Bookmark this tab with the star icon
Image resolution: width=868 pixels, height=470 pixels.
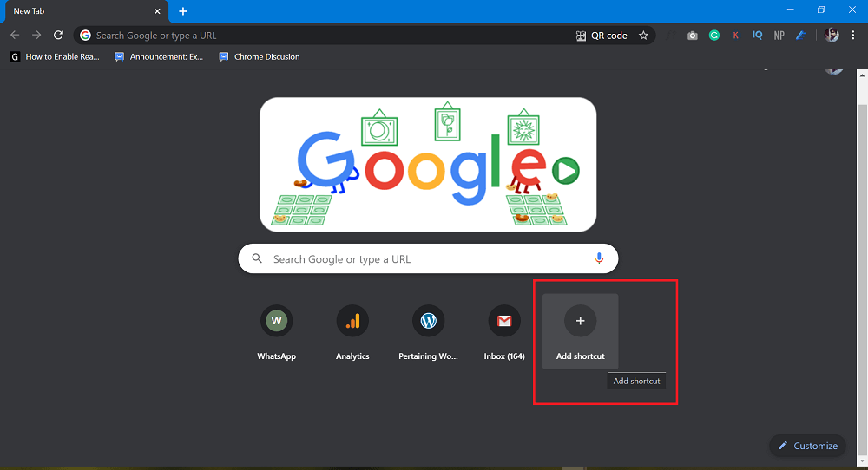coord(643,36)
